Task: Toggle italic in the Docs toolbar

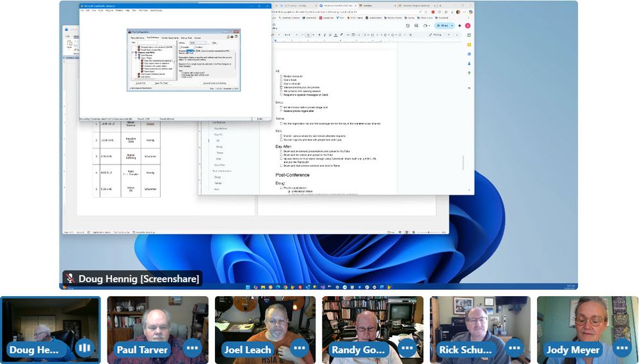Action: click(x=324, y=35)
